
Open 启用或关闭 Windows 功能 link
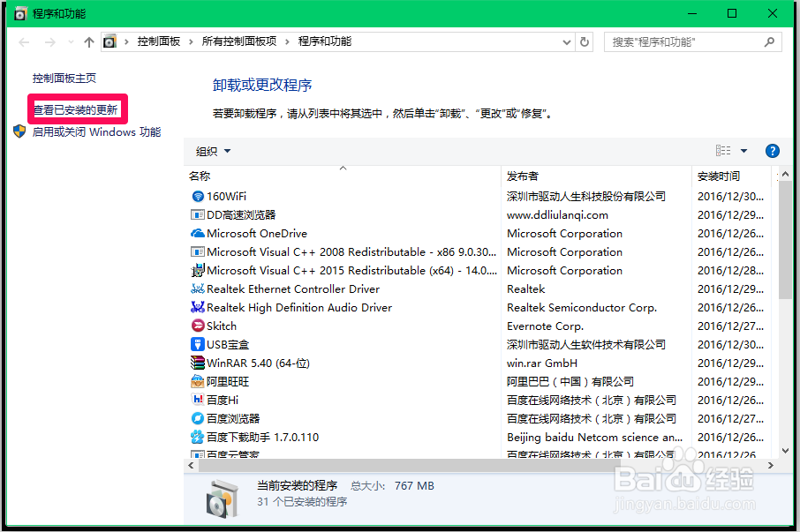[97, 132]
